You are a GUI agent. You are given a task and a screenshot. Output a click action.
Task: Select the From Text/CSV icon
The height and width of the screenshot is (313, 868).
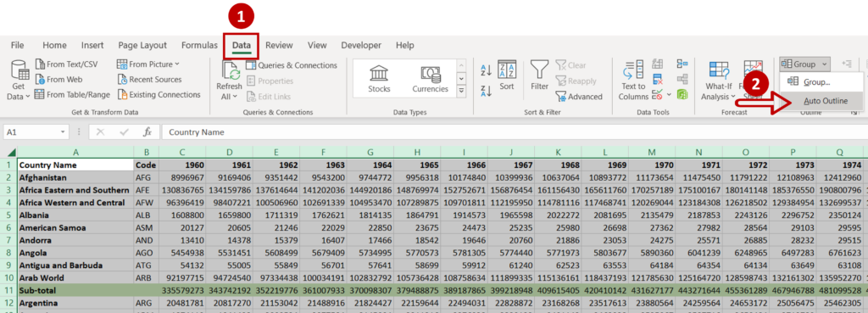click(x=40, y=64)
